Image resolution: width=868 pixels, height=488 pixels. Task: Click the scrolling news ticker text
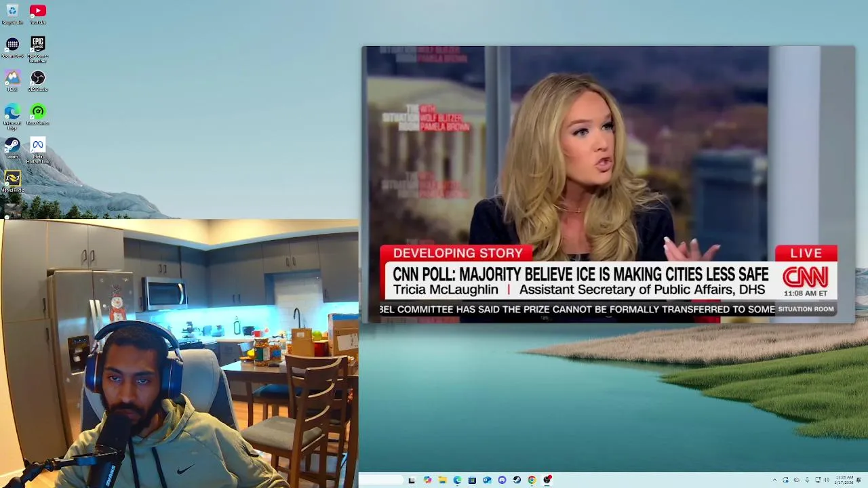click(577, 309)
